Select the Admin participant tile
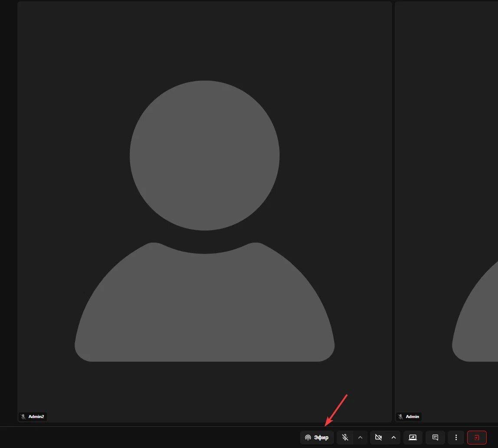This screenshot has width=498, height=448. click(x=446, y=211)
